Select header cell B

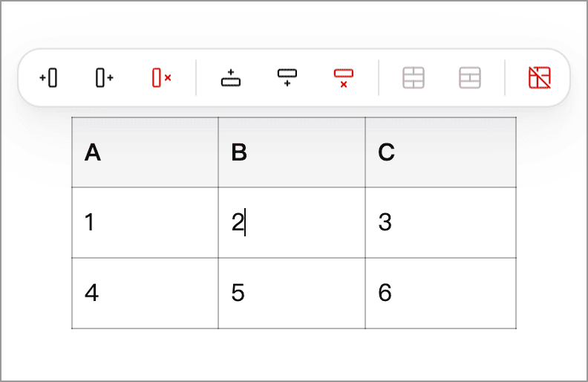click(x=292, y=152)
